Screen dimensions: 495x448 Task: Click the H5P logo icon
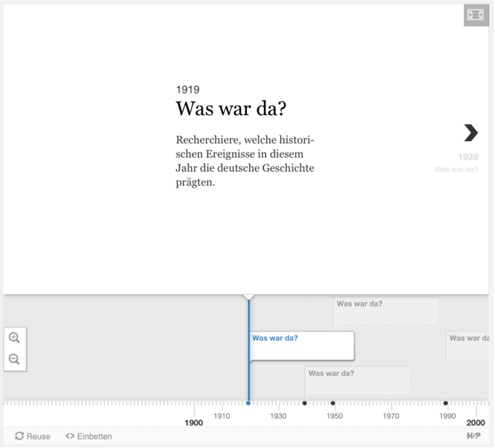tap(473, 436)
